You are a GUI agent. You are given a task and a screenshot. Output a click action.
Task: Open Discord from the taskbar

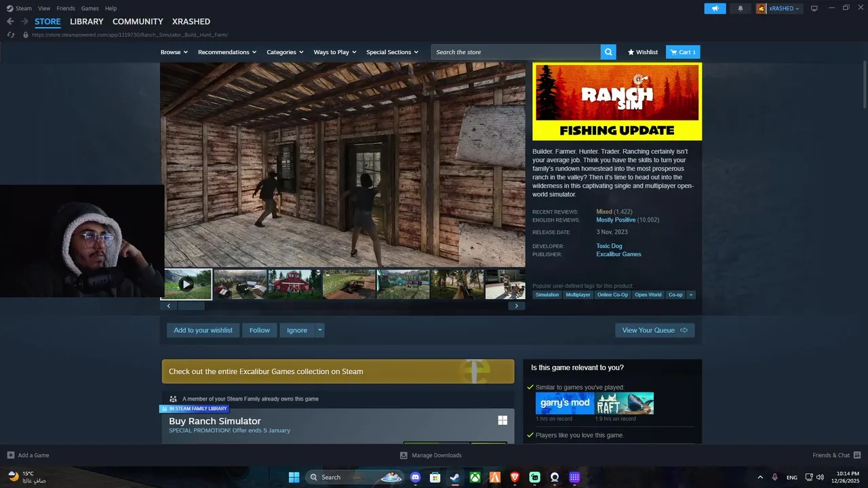tap(415, 477)
